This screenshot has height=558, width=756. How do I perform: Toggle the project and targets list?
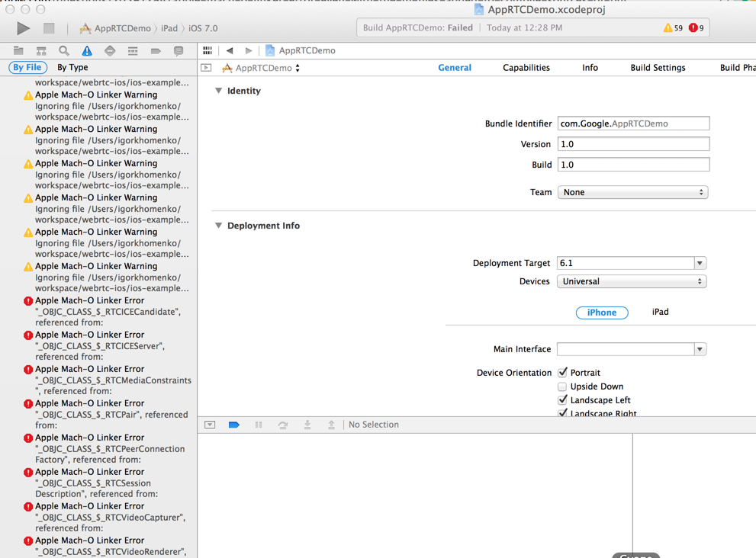pyautogui.click(x=206, y=68)
